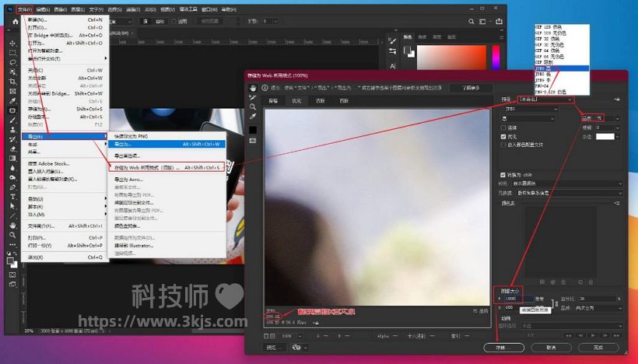Select the Crop tool
Image resolution: width=638 pixels, height=364 pixels.
click(12, 82)
